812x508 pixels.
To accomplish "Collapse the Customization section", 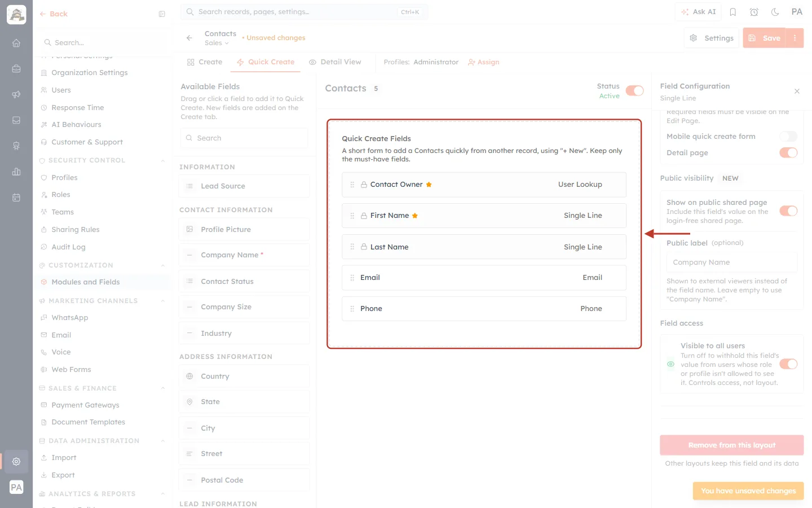I will tap(163, 265).
